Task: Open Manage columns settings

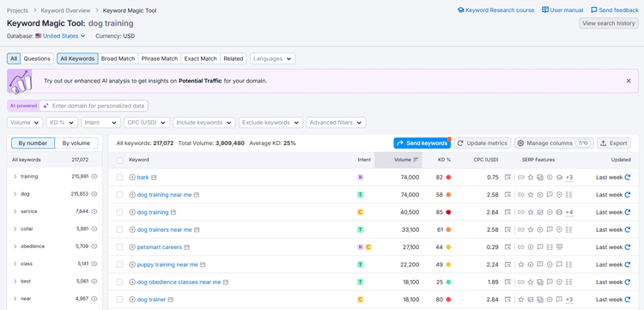Action: [x=554, y=143]
